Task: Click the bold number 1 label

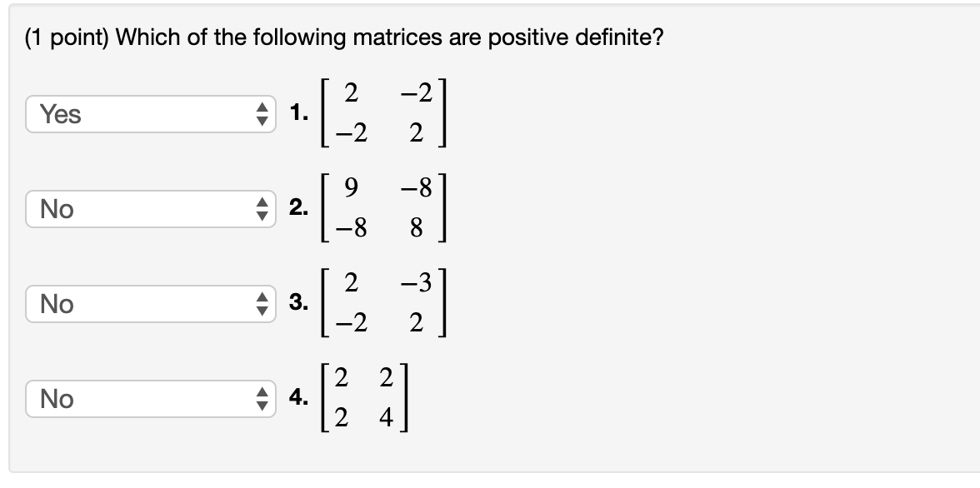Action: pyautogui.click(x=297, y=109)
